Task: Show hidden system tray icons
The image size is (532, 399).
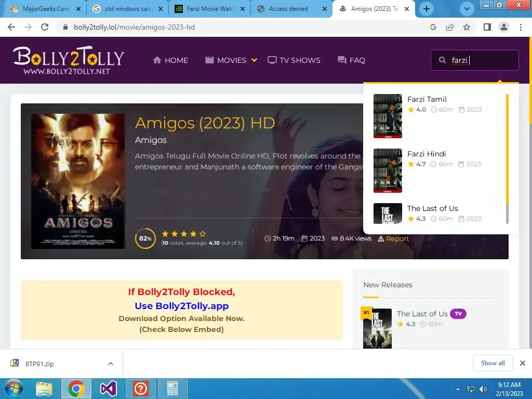Action: pyautogui.click(x=458, y=389)
